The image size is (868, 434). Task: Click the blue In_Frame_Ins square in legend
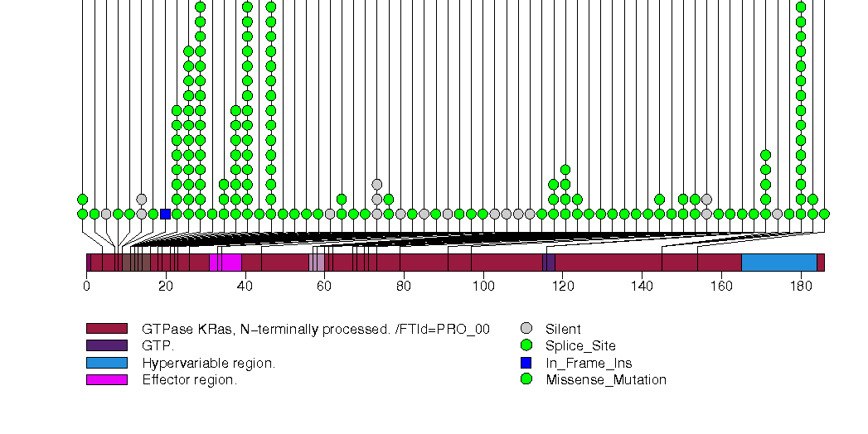click(x=526, y=363)
